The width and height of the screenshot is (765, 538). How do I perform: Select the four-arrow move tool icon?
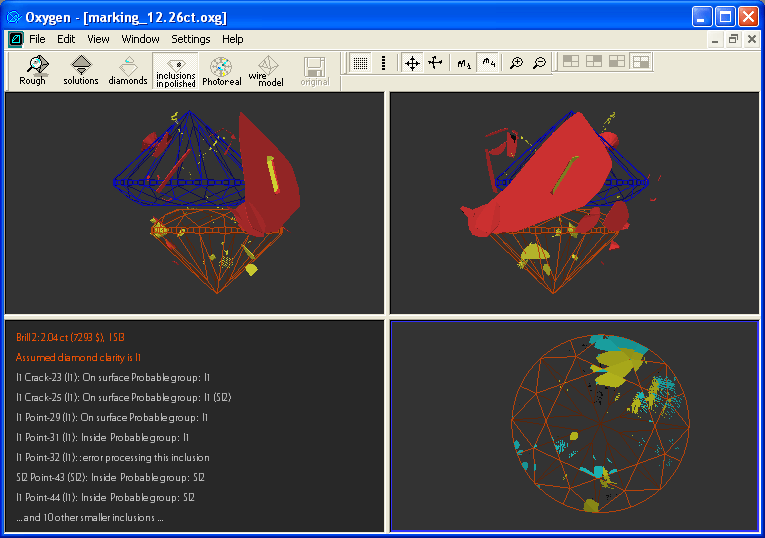point(412,63)
